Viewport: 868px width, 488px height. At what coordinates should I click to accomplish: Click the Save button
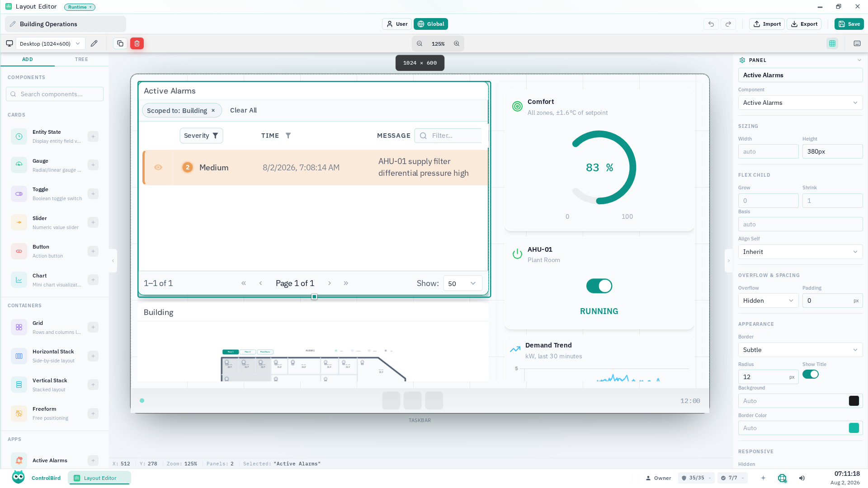coord(849,24)
